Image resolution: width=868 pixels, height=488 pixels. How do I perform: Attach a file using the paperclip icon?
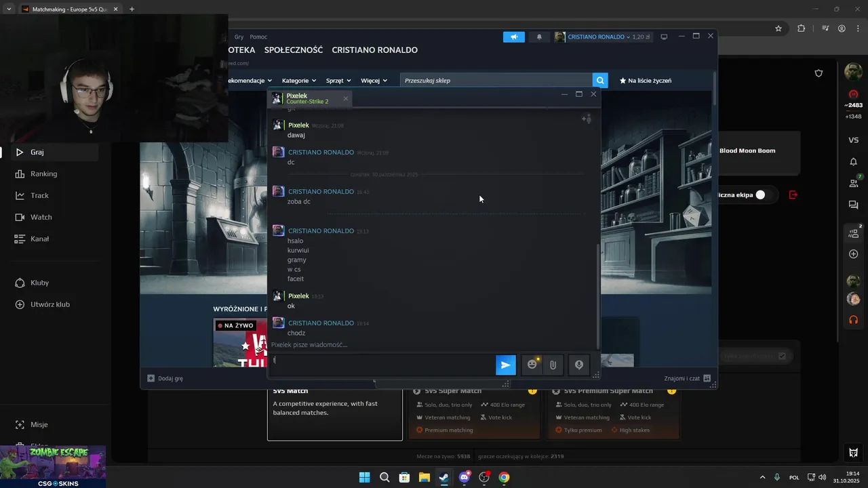pos(553,365)
